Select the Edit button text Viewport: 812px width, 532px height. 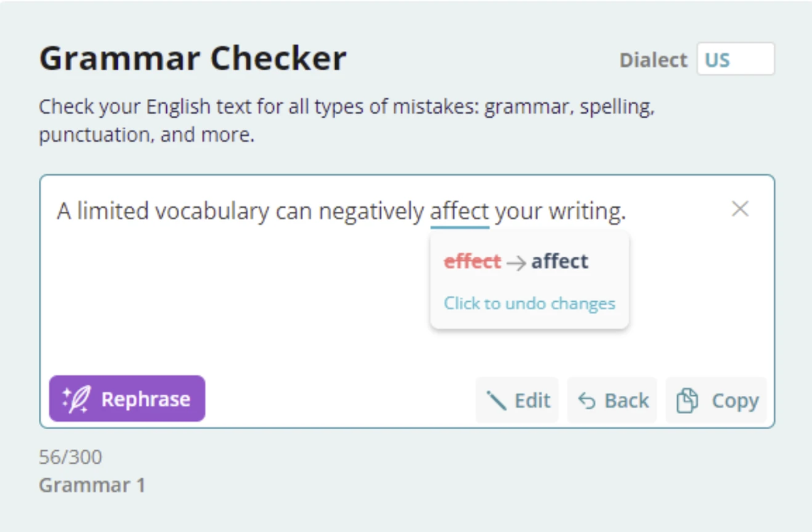532,401
